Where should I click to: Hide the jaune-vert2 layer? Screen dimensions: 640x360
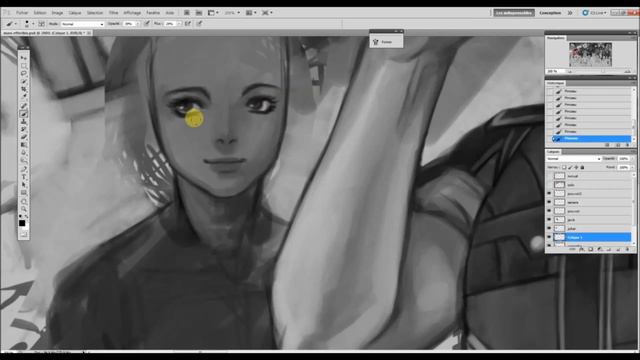(x=549, y=193)
